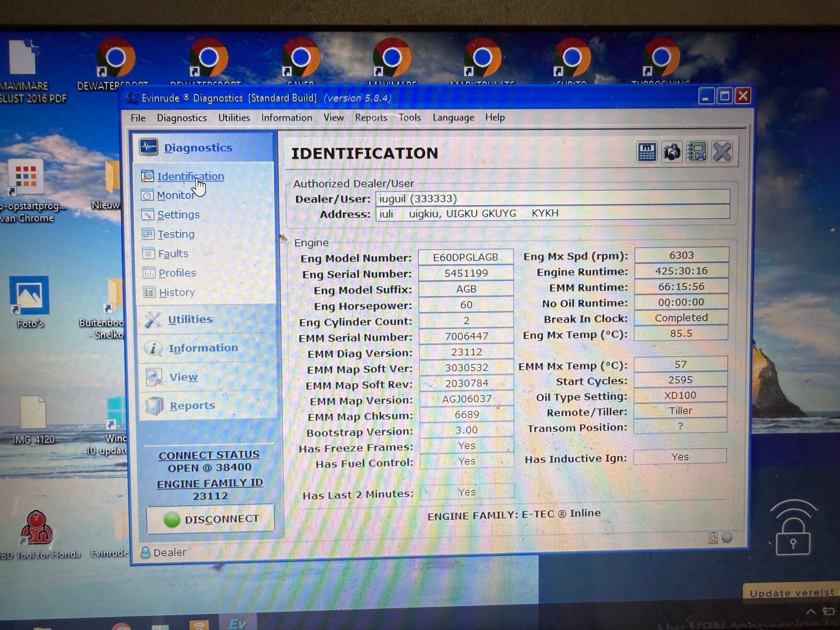The width and height of the screenshot is (840, 630).
Task: Click the save report icon beside the camera
Action: coord(696,152)
